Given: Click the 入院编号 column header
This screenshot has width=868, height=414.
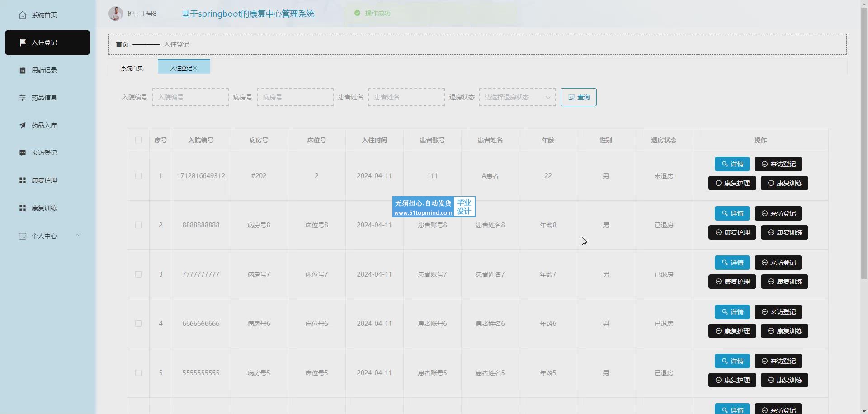Looking at the screenshot, I should pyautogui.click(x=201, y=140).
